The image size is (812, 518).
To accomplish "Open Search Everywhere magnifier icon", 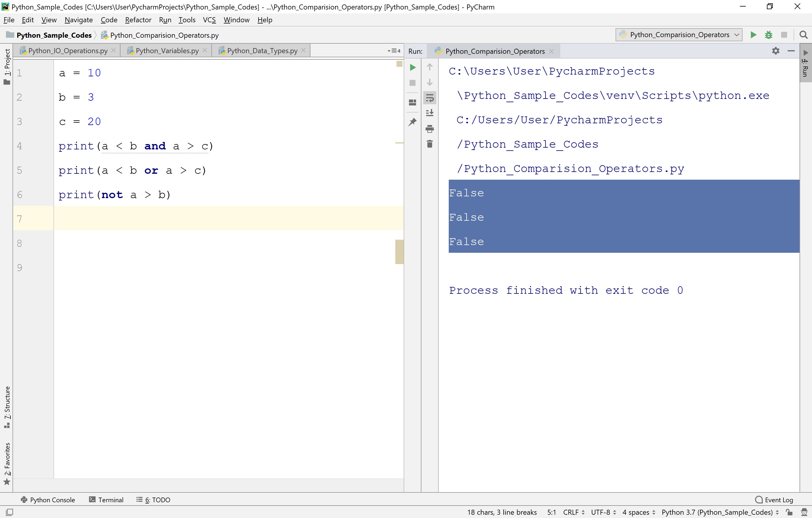I will [x=803, y=35].
